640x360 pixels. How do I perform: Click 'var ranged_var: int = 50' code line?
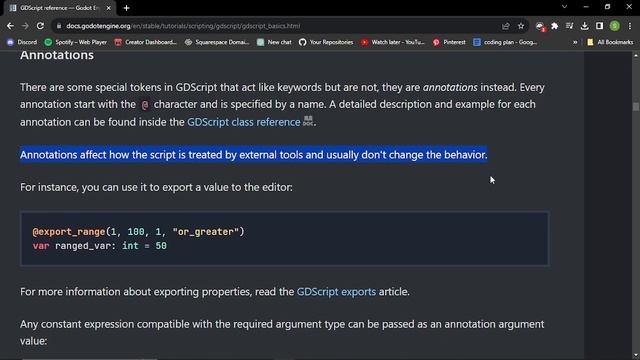(x=100, y=246)
